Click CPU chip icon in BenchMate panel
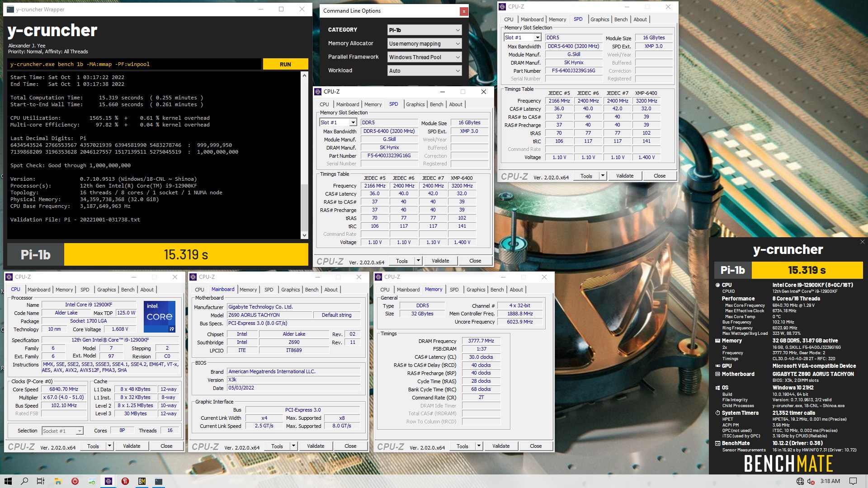The image size is (868, 488). (x=717, y=285)
